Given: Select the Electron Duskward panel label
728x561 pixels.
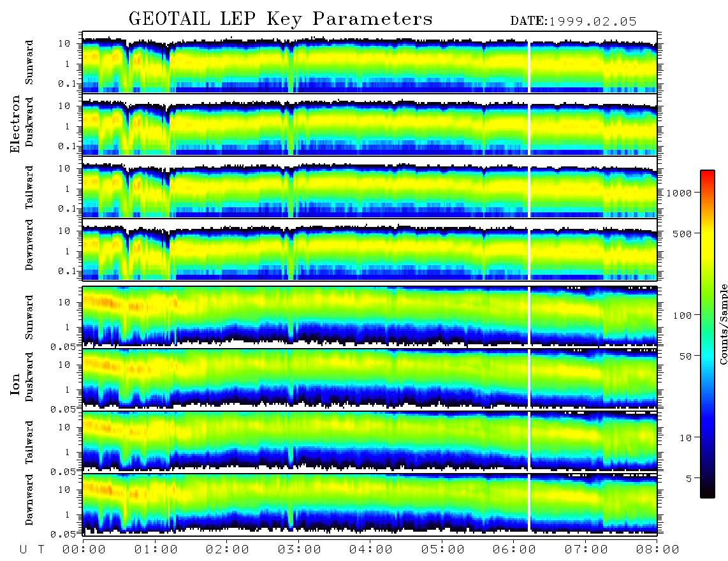Looking at the screenshot, I should click(29, 122).
